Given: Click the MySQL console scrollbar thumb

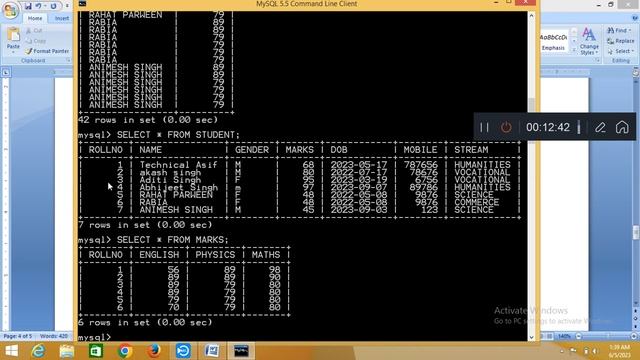Looking at the screenshot, I should pos(531,105).
